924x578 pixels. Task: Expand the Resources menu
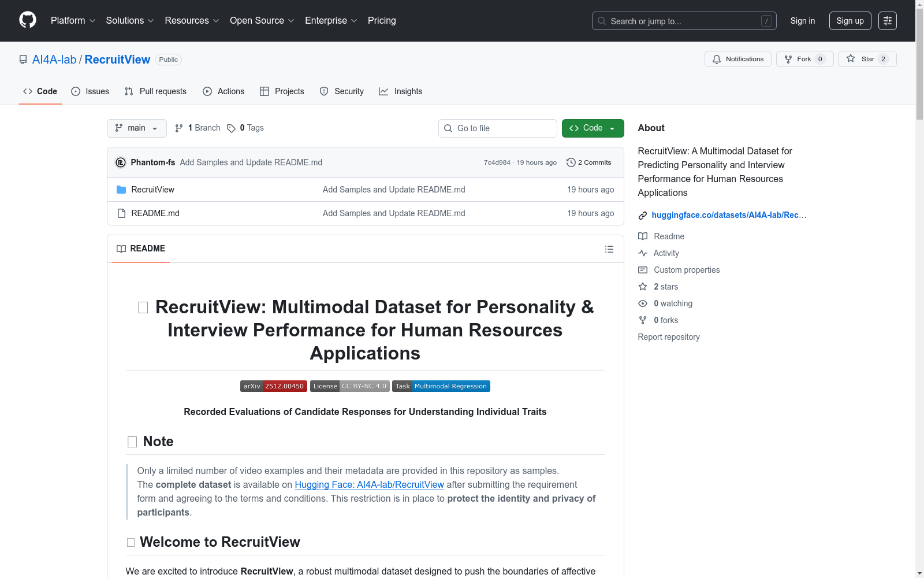(x=192, y=21)
